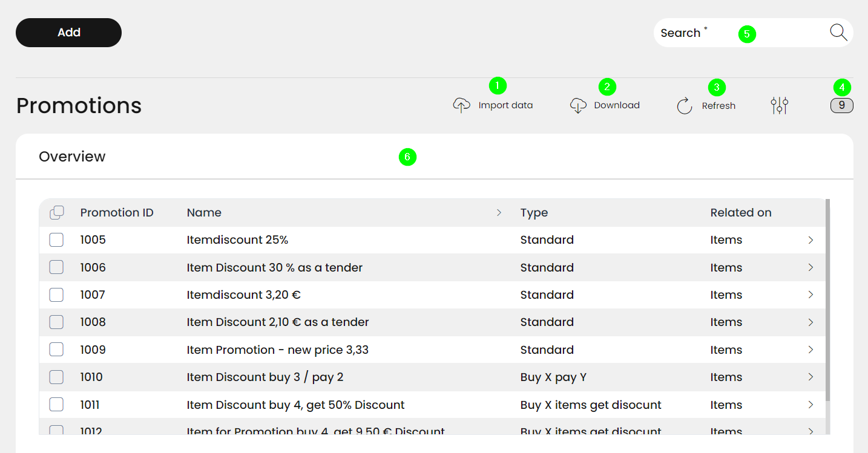Screen dimensions: 868x453
Task: Click the record count badge 9
Action: (842, 106)
